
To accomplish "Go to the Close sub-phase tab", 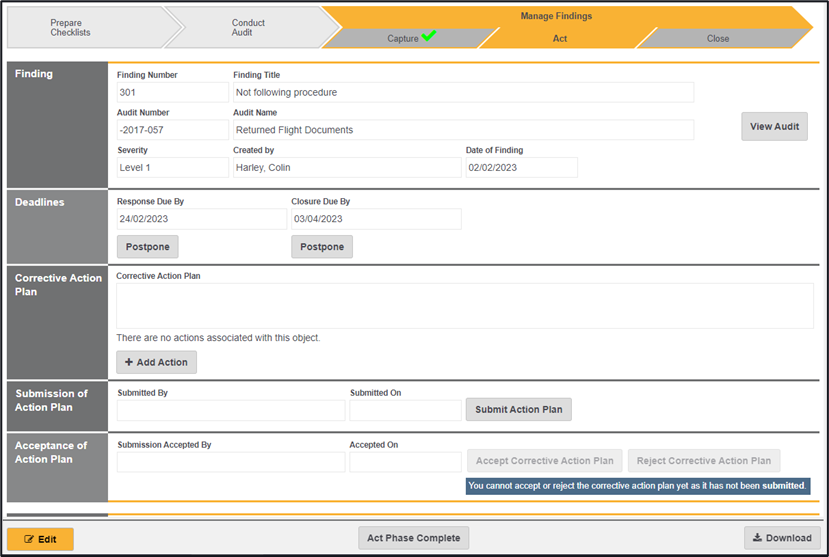I will (717, 39).
